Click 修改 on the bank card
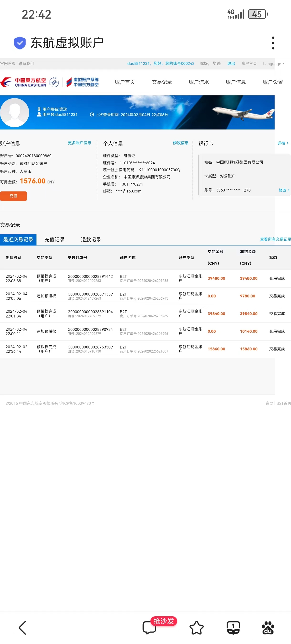 (284, 190)
